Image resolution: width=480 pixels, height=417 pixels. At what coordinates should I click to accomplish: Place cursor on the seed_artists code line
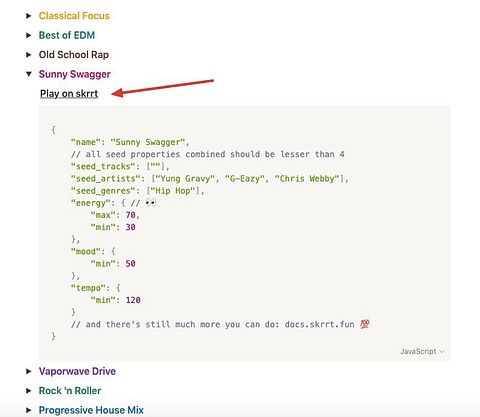(209, 179)
